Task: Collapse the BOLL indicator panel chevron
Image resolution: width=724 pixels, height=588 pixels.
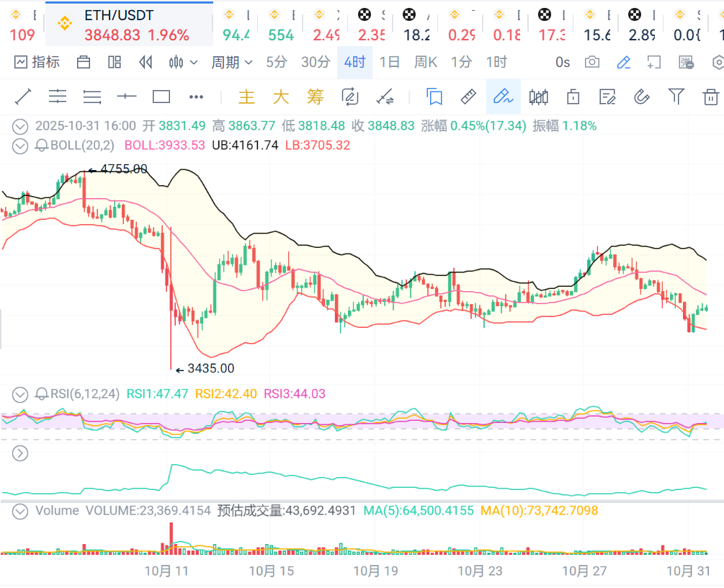Action: click(20, 146)
